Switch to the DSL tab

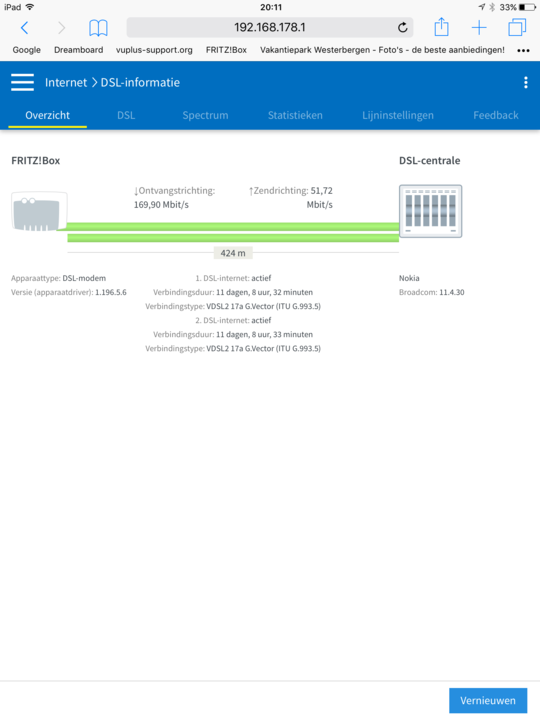126,115
